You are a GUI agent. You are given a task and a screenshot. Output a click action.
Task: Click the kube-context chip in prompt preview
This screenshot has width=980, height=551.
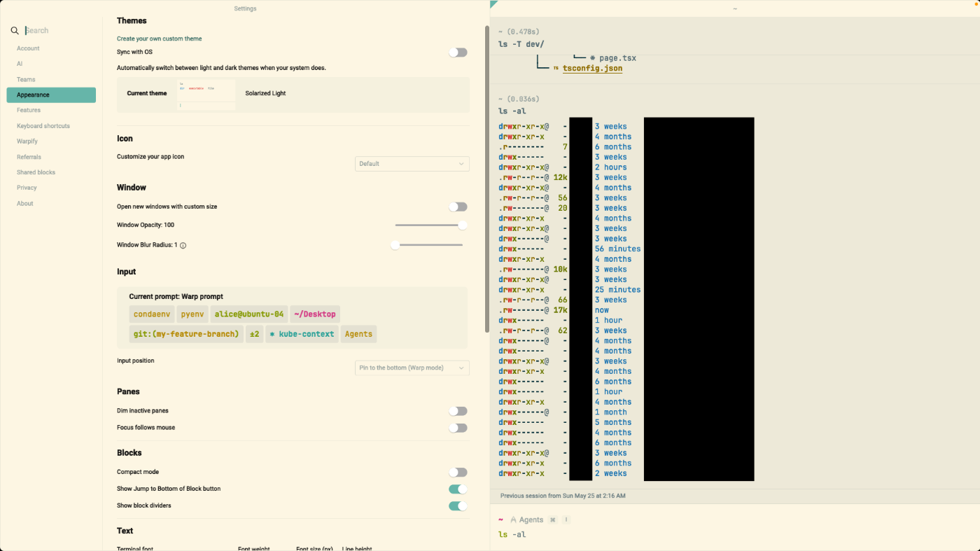click(x=302, y=334)
